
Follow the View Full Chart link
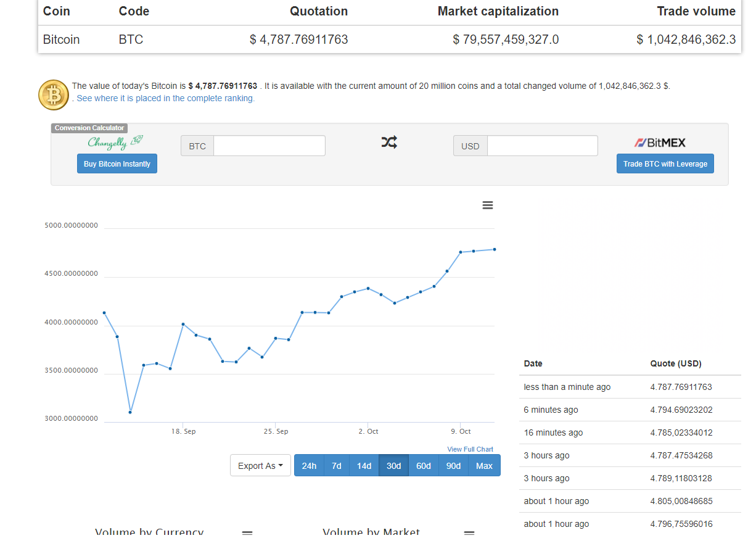(x=470, y=449)
